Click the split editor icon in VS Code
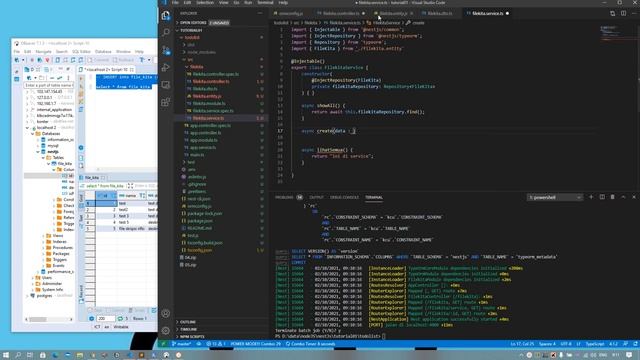This screenshot has height=360, width=640. (x=623, y=13)
